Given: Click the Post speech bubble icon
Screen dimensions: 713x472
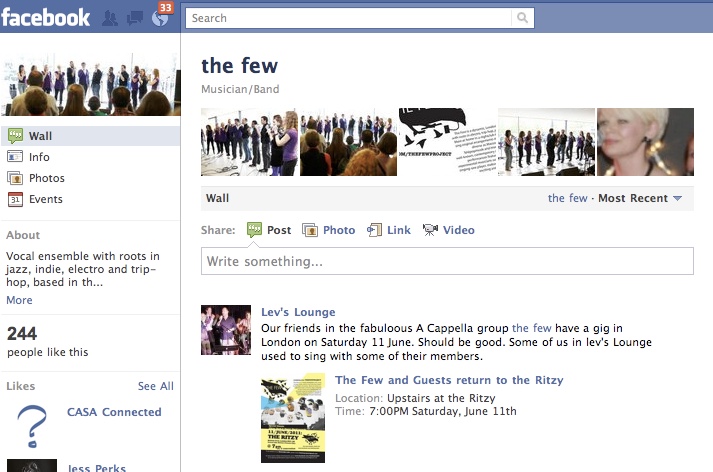Looking at the screenshot, I should pos(254,230).
